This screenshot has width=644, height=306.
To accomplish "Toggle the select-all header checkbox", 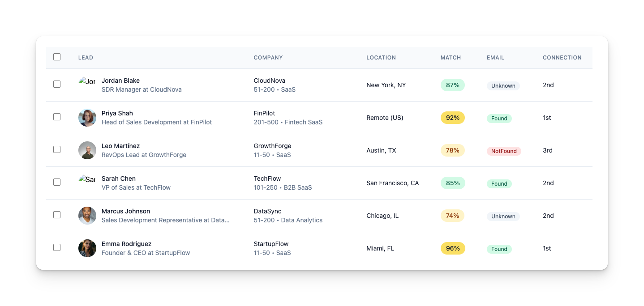I will tap(57, 57).
